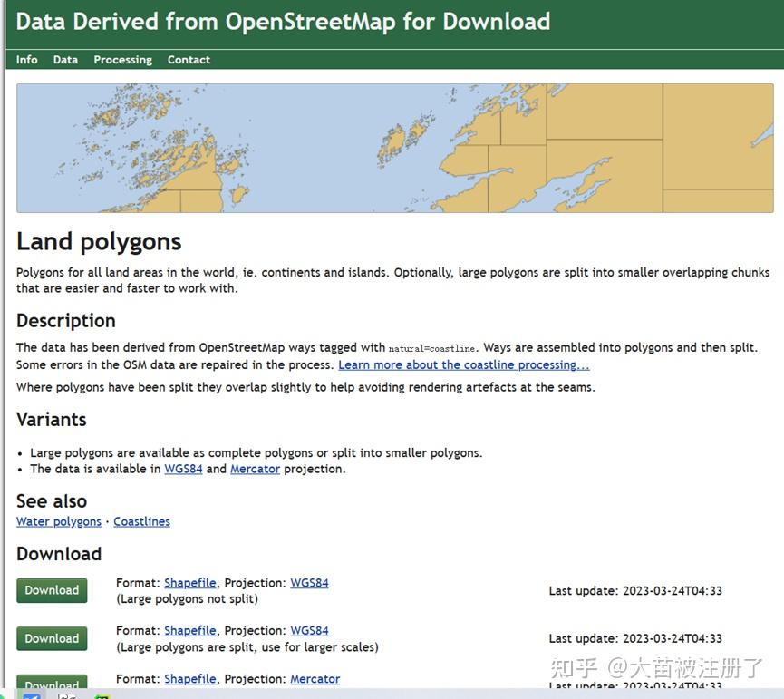Open the WGS84 link in first download row
784x699 pixels.
pyautogui.click(x=309, y=583)
